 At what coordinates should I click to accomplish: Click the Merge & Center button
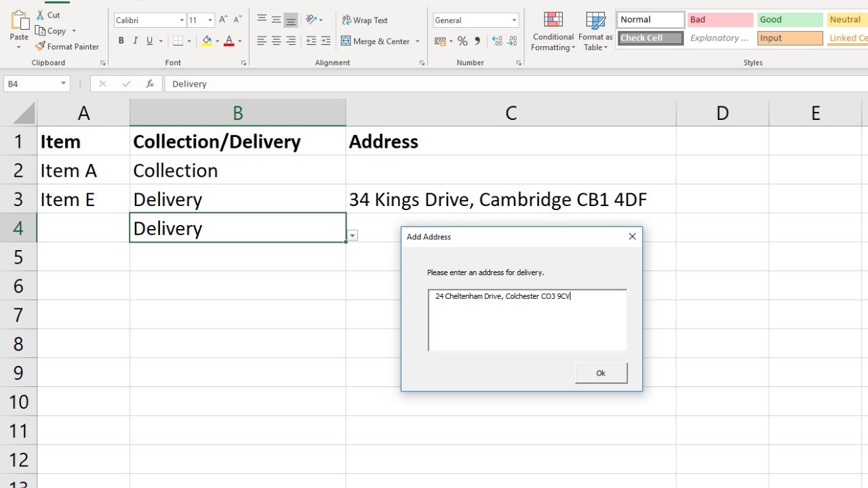pyautogui.click(x=376, y=41)
